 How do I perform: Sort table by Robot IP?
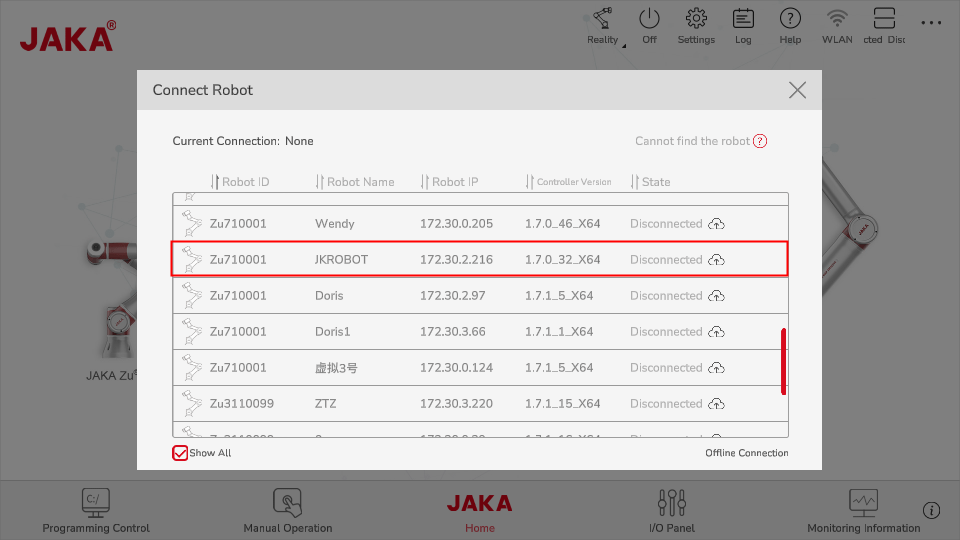[449, 182]
